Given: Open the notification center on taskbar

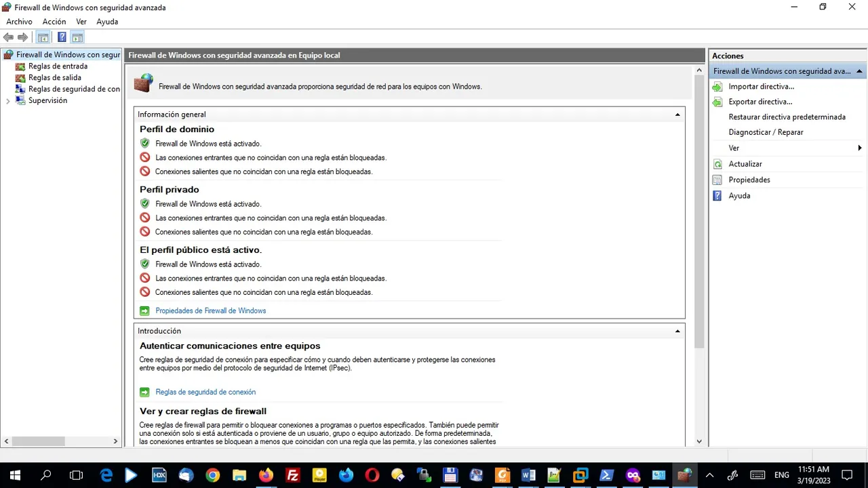Looking at the screenshot, I should (x=847, y=475).
